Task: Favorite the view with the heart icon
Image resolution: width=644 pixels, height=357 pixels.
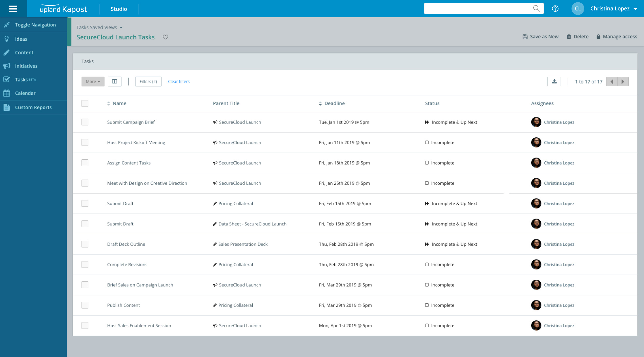Action: [x=165, y=37]
